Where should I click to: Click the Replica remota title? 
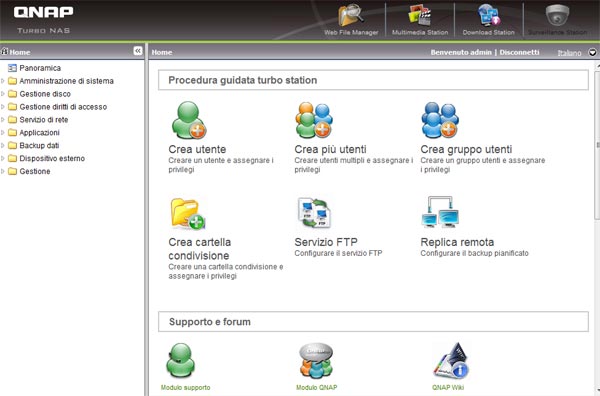pyautogui.click(x=457, y=242)
